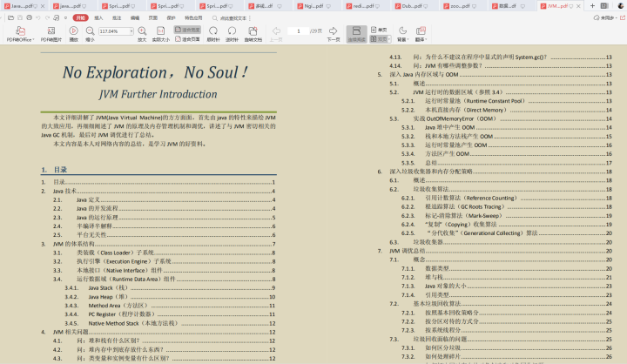Click the print icon in quick toolbar

[x=30, y=18]
